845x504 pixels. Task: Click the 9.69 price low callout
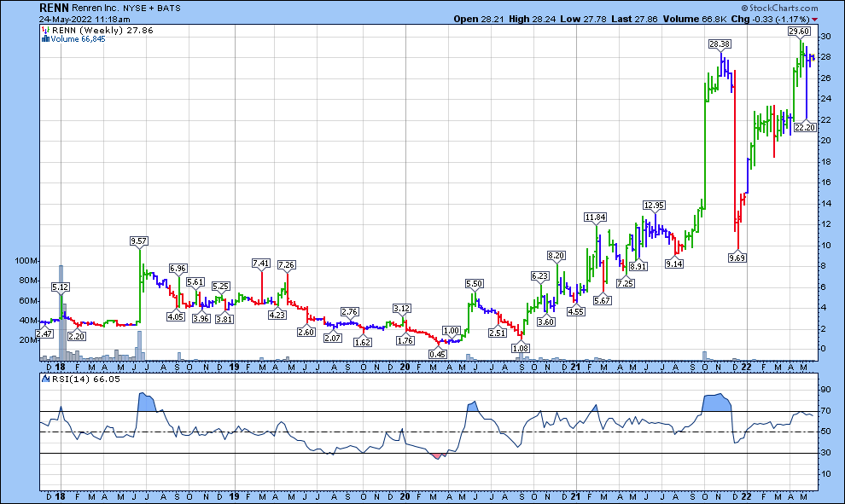click(737, 258)
